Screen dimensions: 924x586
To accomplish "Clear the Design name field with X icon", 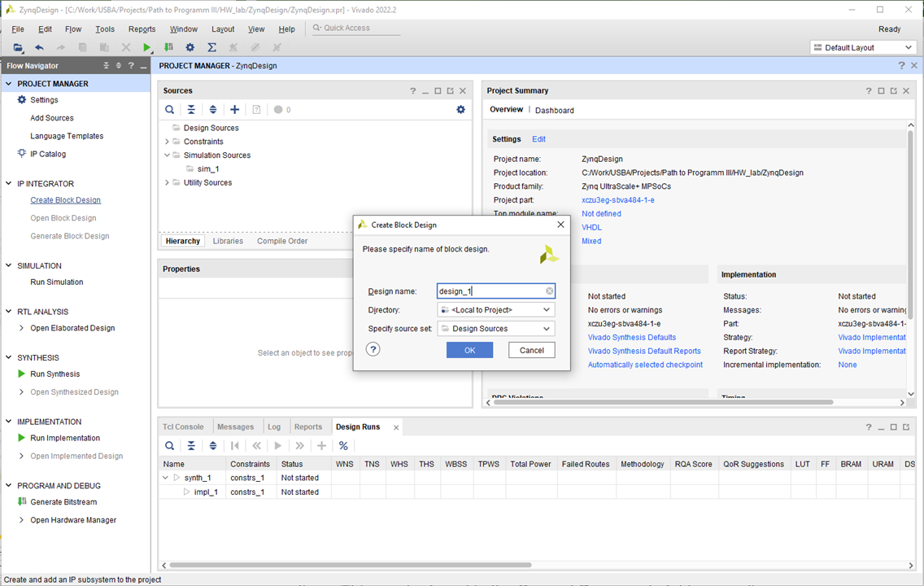I will 550,291.
